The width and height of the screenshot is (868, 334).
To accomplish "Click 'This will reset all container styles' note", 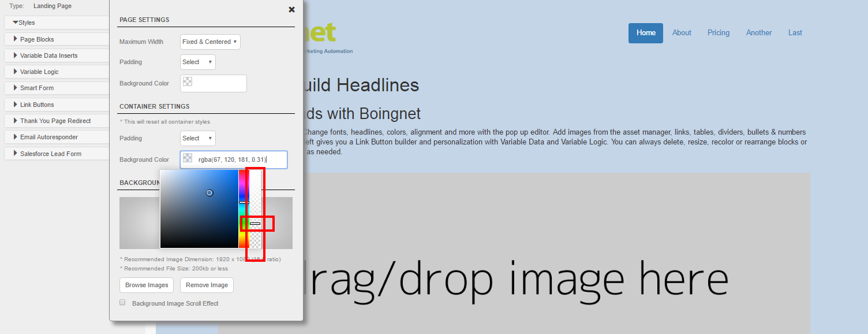I will tap(165, 122).
